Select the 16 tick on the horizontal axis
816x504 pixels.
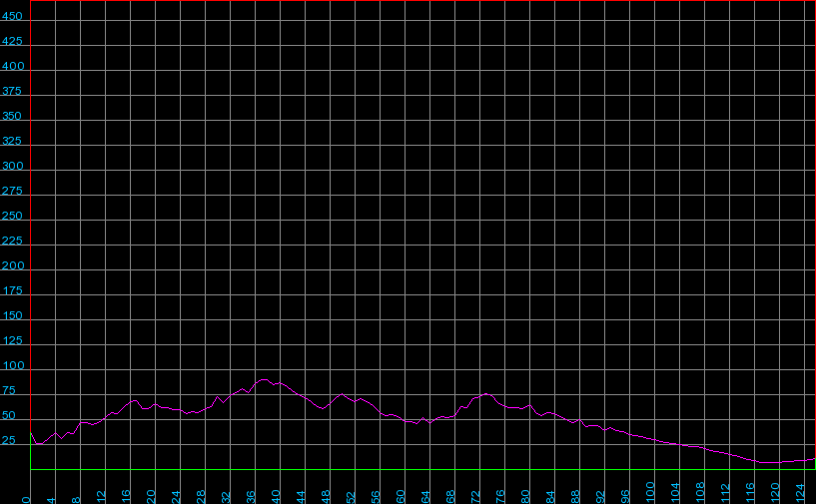click(x=127, y=495)
